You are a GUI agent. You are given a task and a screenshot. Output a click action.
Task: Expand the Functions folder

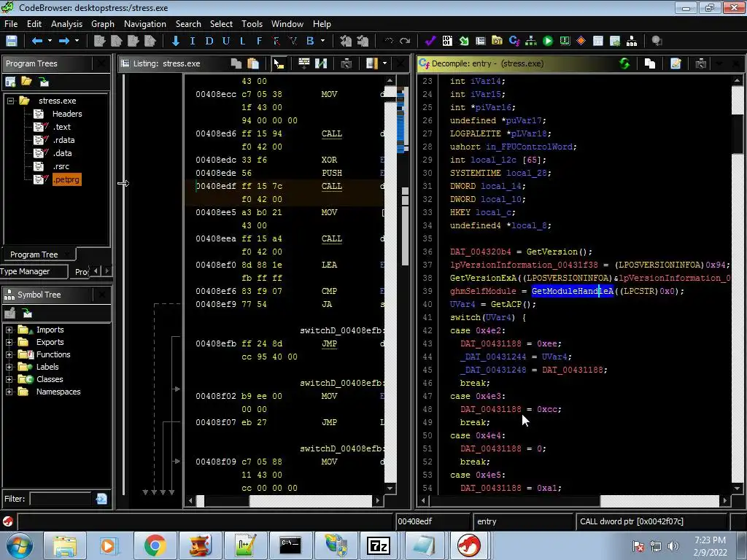click(x=9, y=354)
